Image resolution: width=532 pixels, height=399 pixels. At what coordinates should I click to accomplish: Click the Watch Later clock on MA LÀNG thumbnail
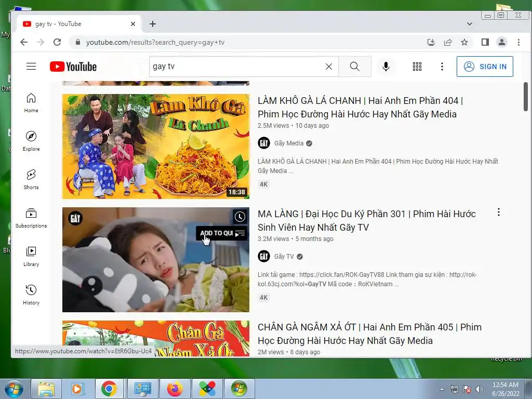click(240, 217)
